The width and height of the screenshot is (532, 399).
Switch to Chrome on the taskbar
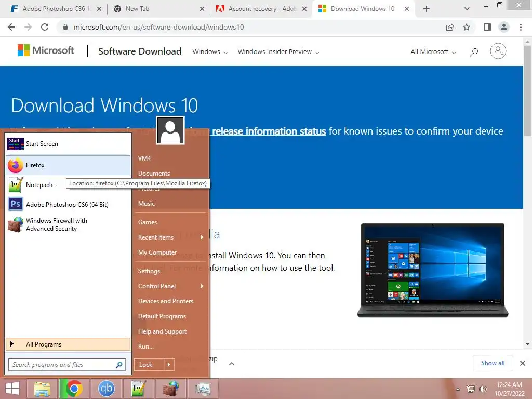[x=74, y=389]
